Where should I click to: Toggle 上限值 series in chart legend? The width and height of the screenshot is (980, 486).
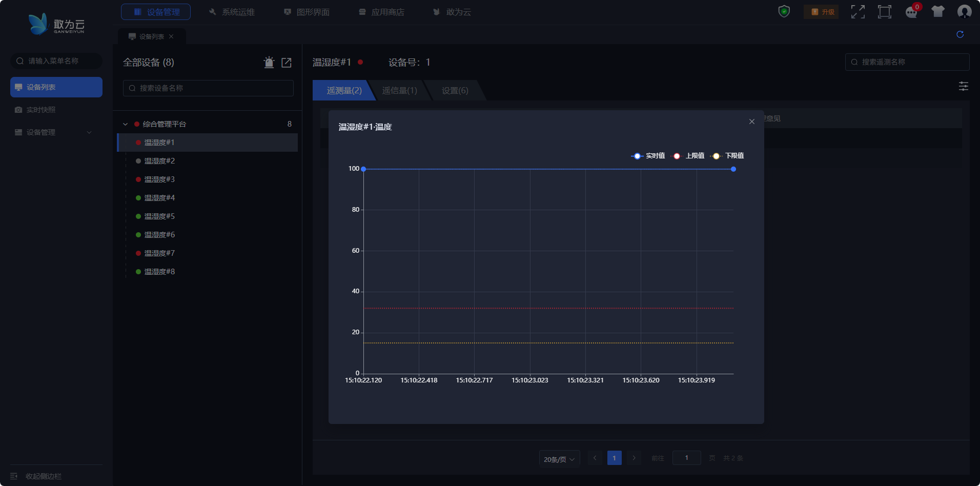[688, 156]
